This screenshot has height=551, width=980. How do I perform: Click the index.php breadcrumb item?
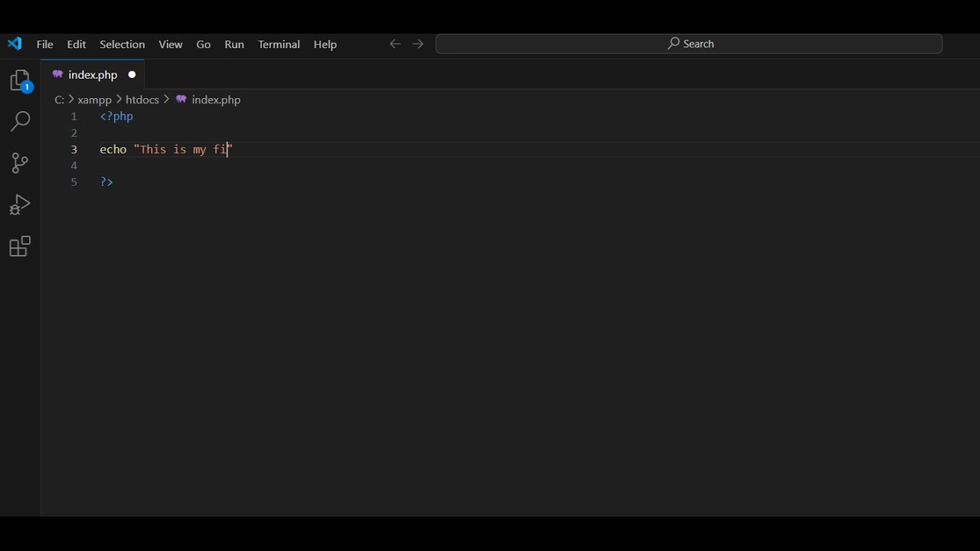pos(208,99)
